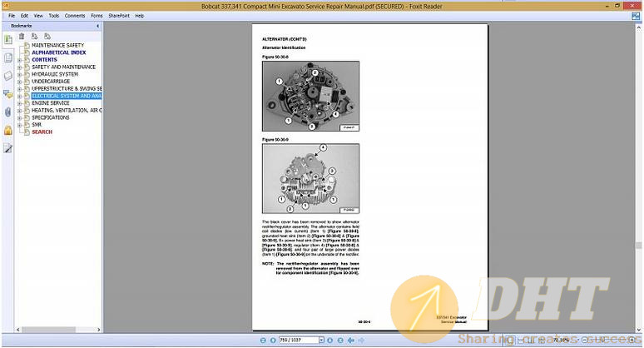
Task: Select UPPERSTRUCTURE & SWING bookmark
Action: [x=67, y=89]
